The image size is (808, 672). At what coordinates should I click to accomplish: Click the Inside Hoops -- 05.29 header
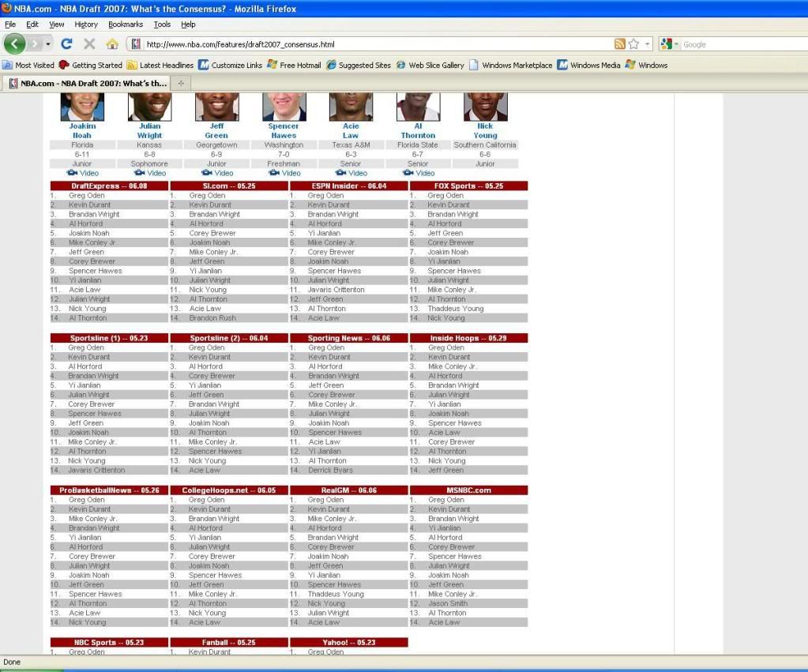click(468, 338)
